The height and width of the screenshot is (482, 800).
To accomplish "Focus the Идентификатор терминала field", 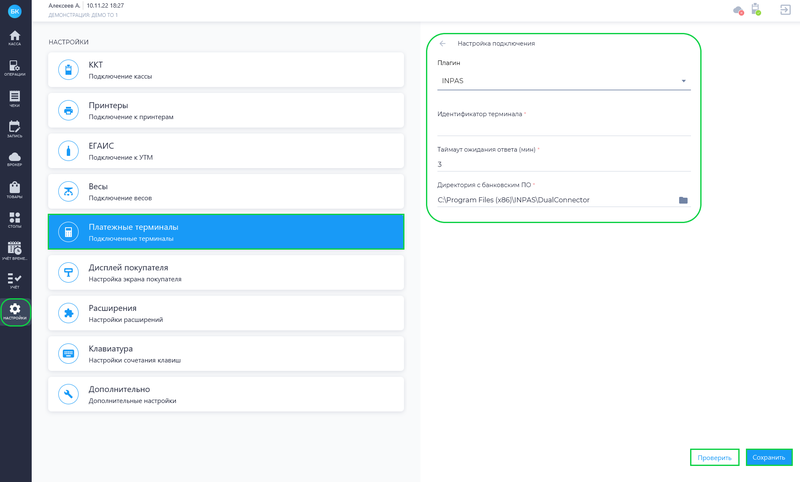I will (564, 128).
